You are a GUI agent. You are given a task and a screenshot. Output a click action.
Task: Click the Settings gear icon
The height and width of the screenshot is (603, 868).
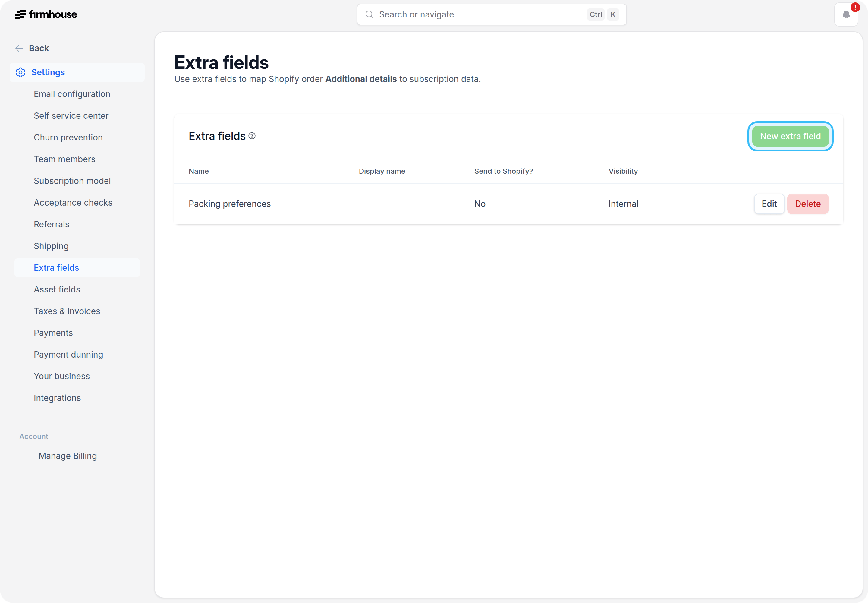(20, 72)
